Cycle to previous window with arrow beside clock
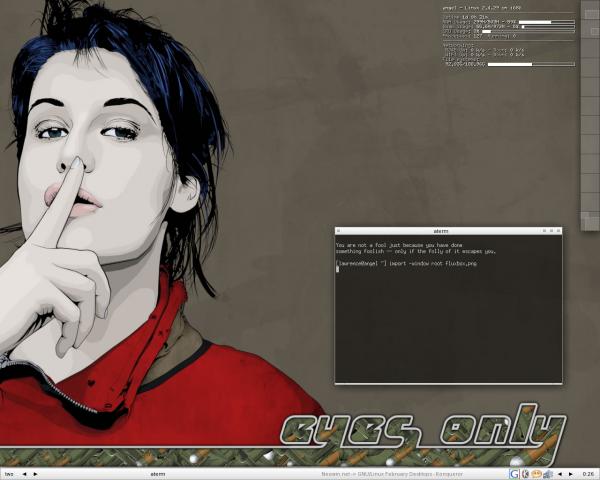 point(559,474)
